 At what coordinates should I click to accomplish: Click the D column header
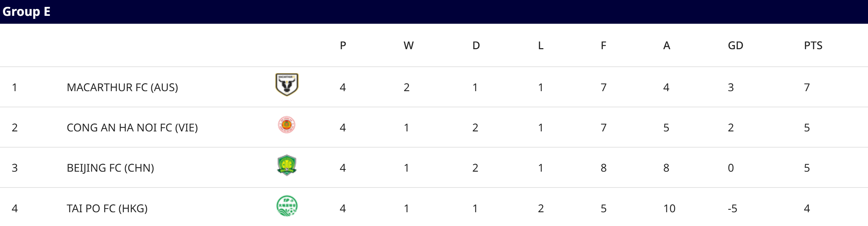(x=476, y=45)
